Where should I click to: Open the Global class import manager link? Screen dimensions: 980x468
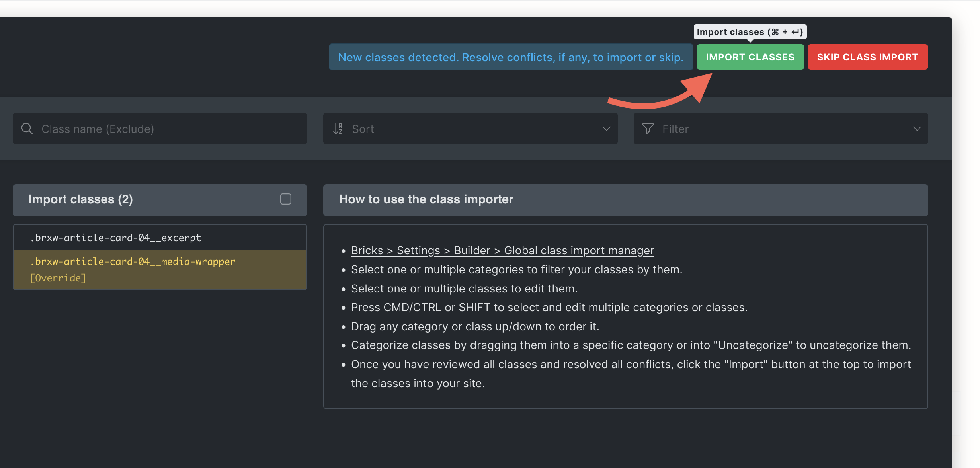[502, 250]
